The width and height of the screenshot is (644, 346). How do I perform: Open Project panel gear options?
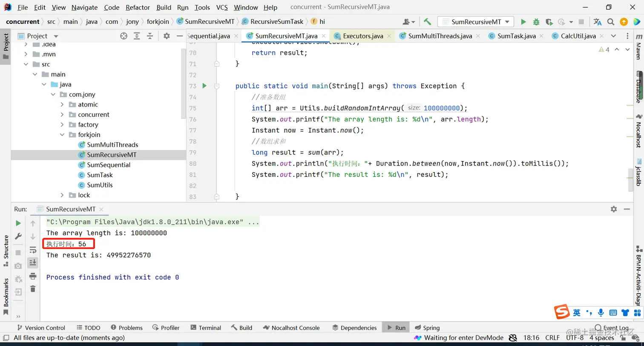[167, 36]
